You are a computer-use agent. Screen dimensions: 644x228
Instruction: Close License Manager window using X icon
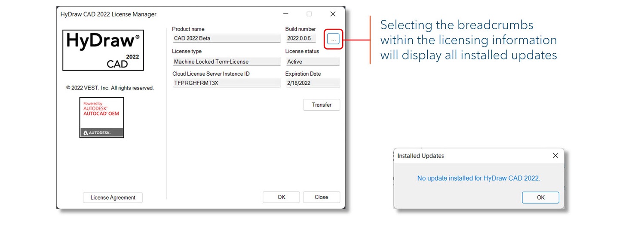tap(333, 14)
